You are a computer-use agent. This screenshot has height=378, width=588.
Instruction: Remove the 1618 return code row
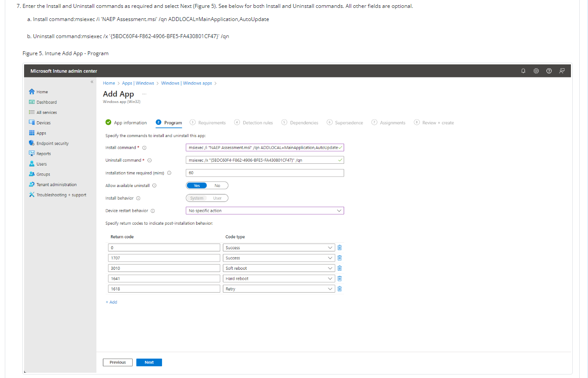[x=339, y=289]
